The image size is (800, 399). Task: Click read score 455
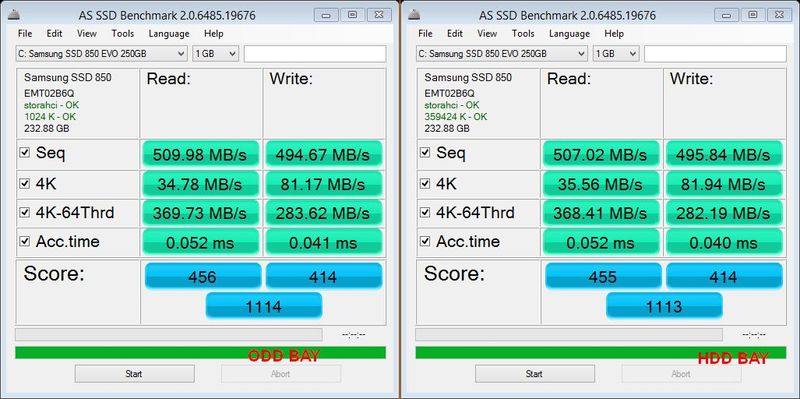point(603,276)
